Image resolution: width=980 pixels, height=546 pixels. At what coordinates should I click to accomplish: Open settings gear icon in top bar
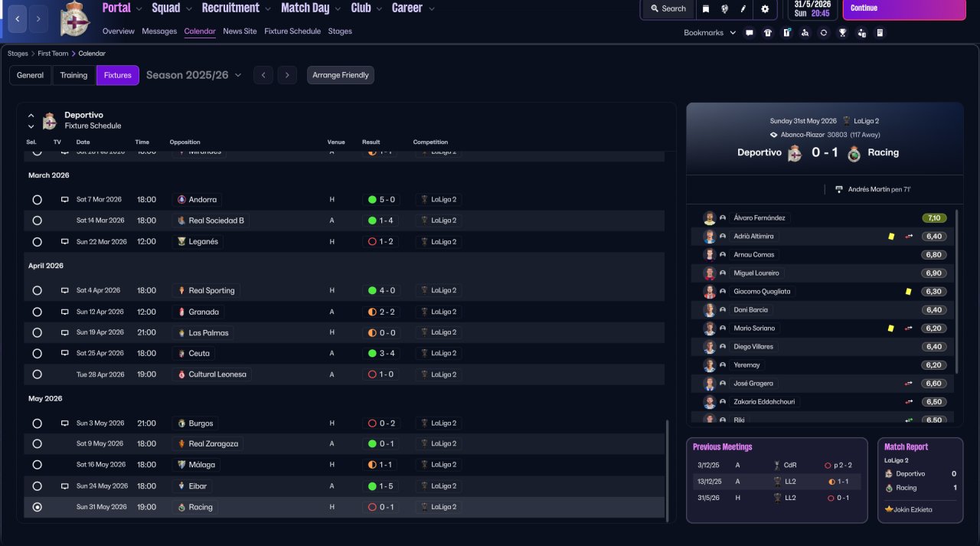tap(765, 9)
